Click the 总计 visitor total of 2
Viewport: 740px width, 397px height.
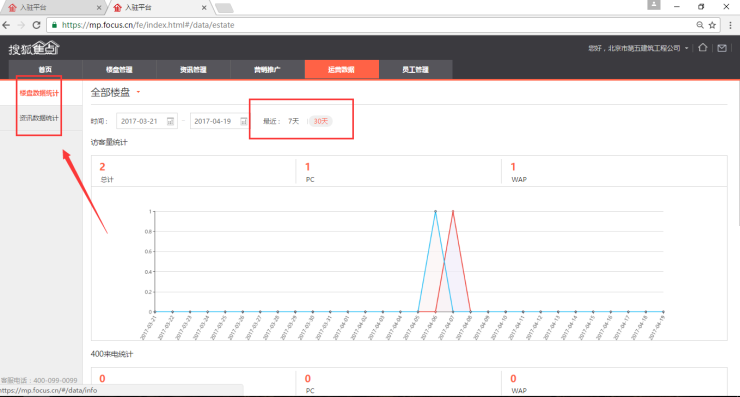point(102,167)
